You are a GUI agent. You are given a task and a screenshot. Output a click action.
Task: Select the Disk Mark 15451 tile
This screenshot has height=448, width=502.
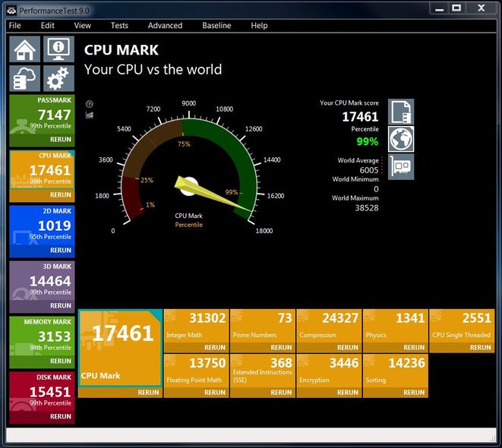click(x=42, y=391)
